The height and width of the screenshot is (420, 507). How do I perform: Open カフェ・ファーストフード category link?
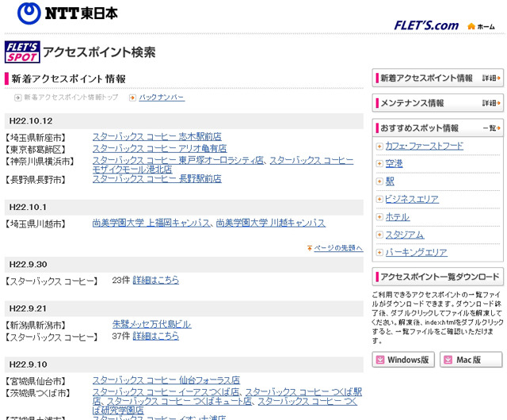(425, 147)
